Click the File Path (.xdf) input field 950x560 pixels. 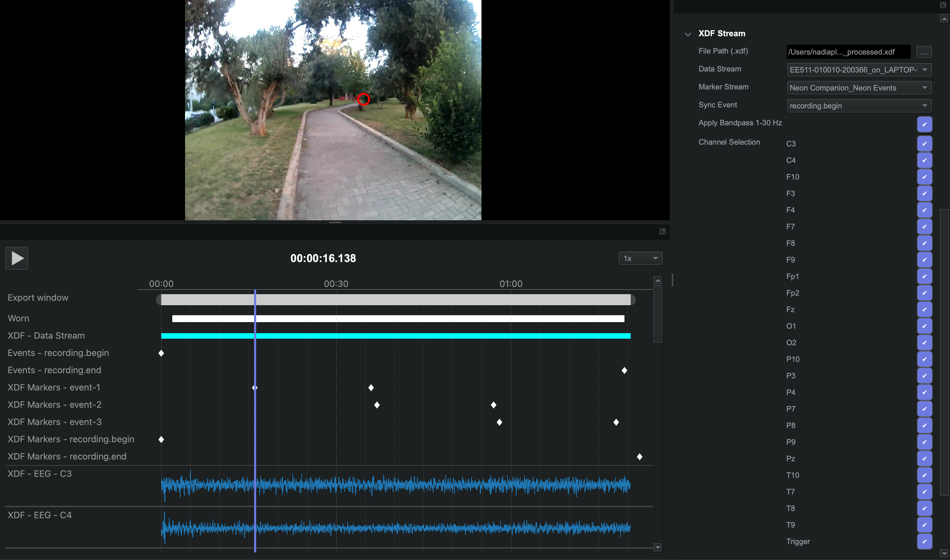click(849, 52)
